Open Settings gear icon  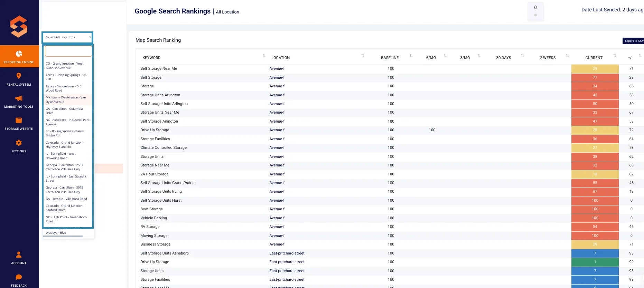pyautogui.click(x=19, y=143)
